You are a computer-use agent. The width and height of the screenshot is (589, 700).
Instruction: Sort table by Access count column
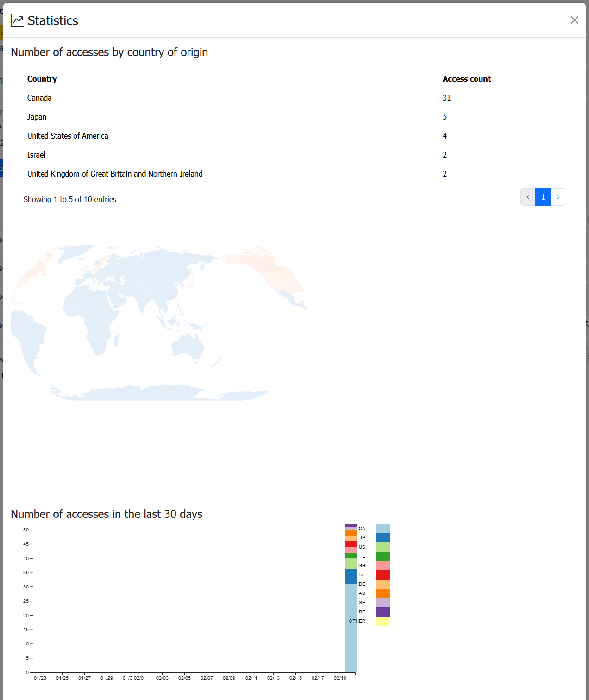(467, 79)
